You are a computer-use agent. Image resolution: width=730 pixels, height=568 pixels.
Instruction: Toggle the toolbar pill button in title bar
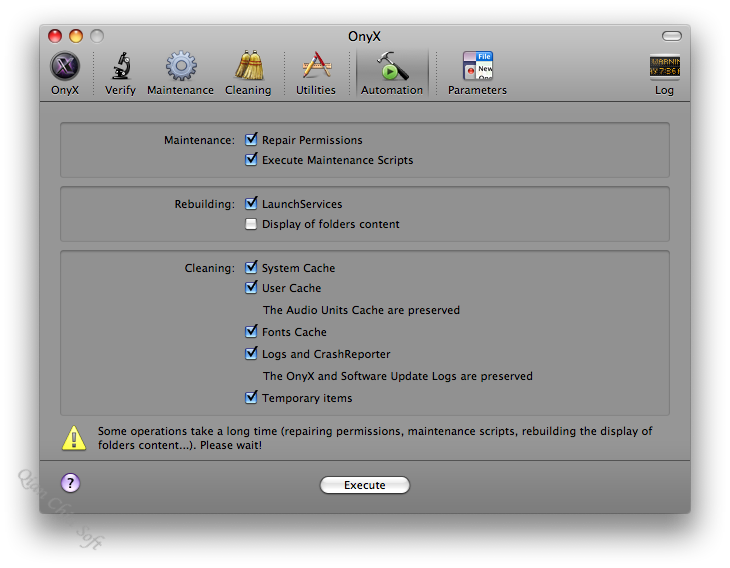pos(672,36)
